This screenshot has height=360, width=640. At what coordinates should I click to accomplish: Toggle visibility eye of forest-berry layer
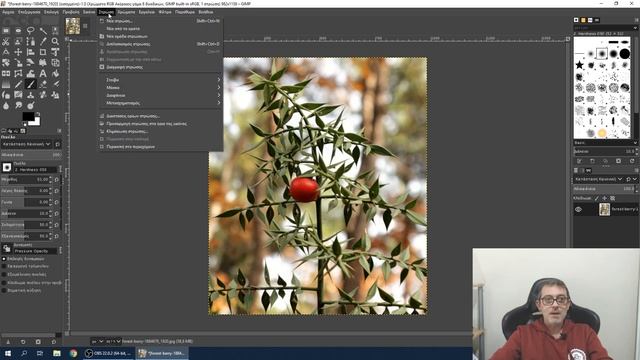(x=578, y=209)
